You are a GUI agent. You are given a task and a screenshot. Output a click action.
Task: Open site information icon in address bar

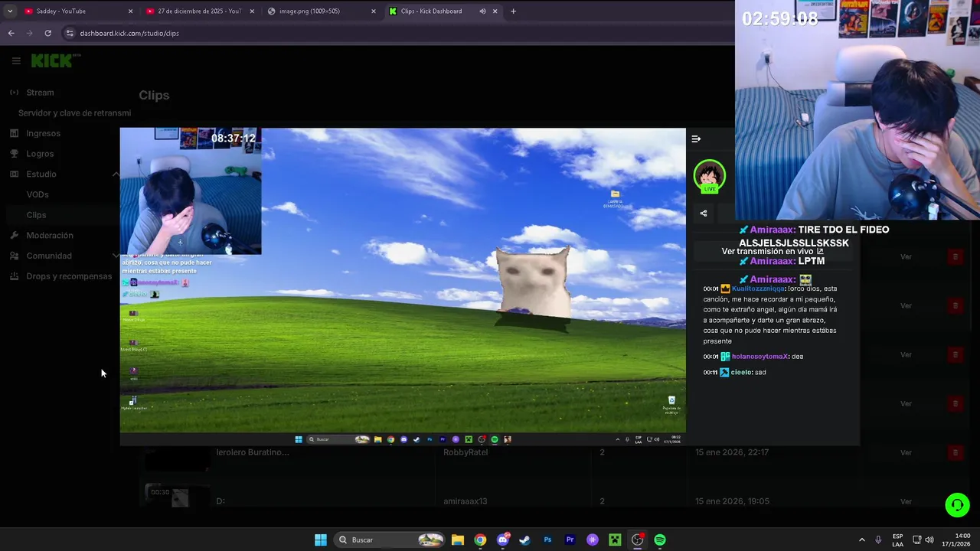(70, 33)
